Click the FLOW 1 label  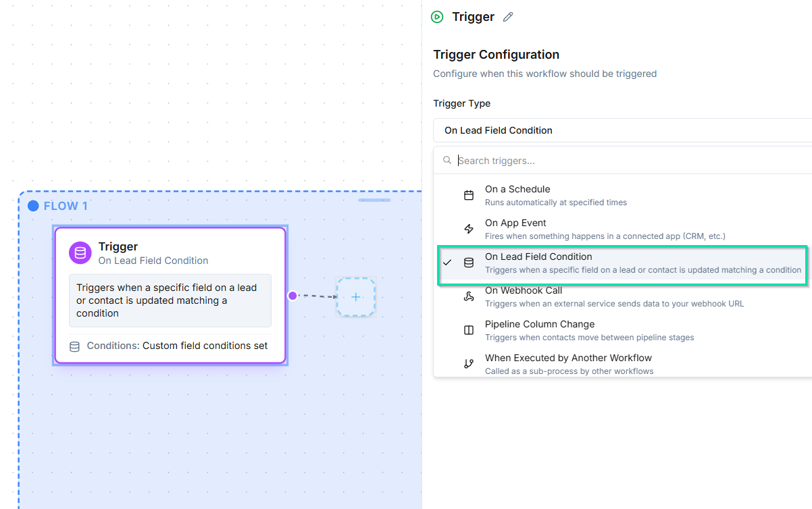coord(66,206)
